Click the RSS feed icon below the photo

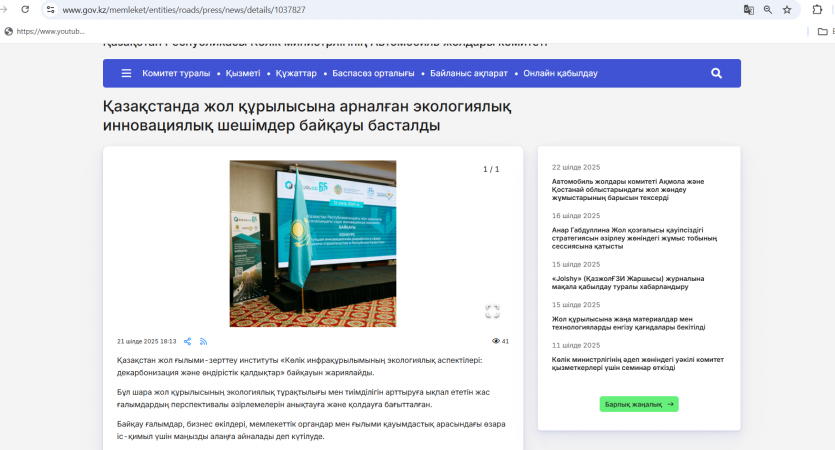point(203,341)
